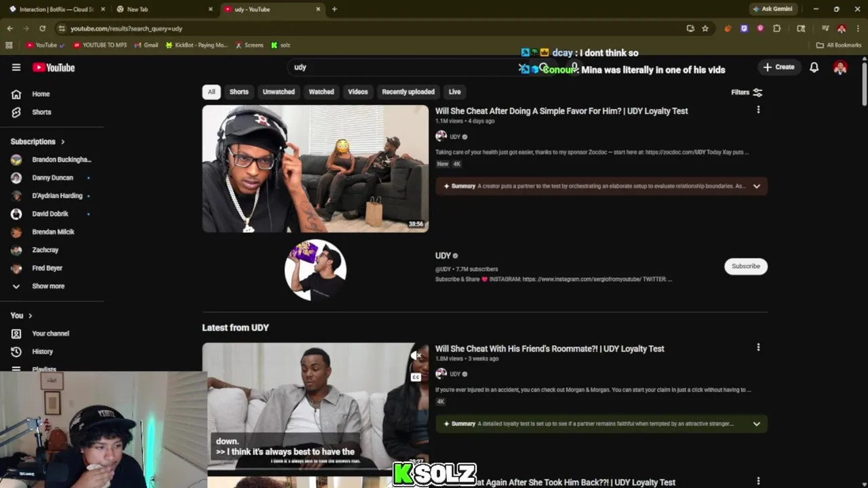Expand the You section arrow

[x=30, y=316]
